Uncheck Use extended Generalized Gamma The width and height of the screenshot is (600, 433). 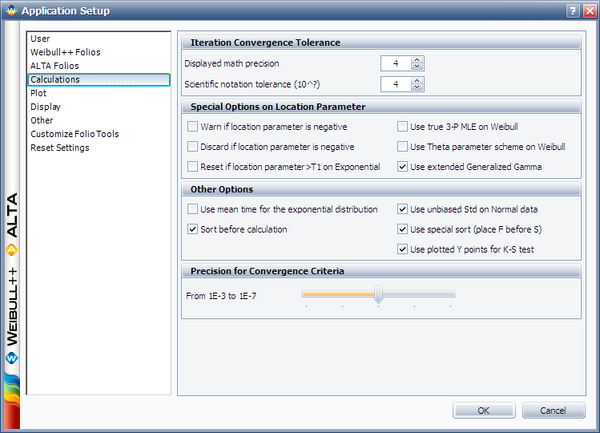tap(402, 167)
